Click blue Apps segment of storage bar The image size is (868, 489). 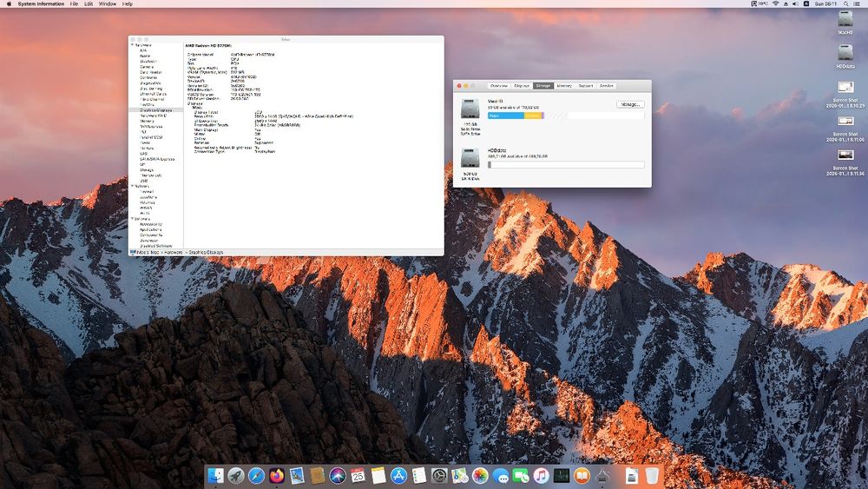click(505, 116)
